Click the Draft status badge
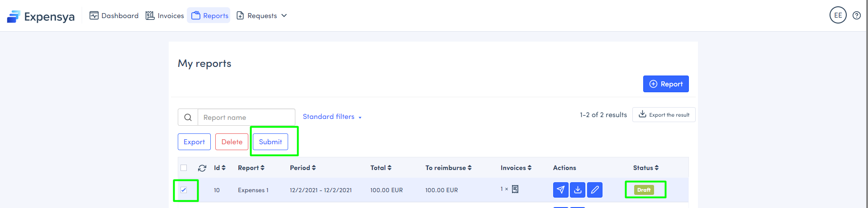This screenshot has width=868, height=208. [644, 190]
